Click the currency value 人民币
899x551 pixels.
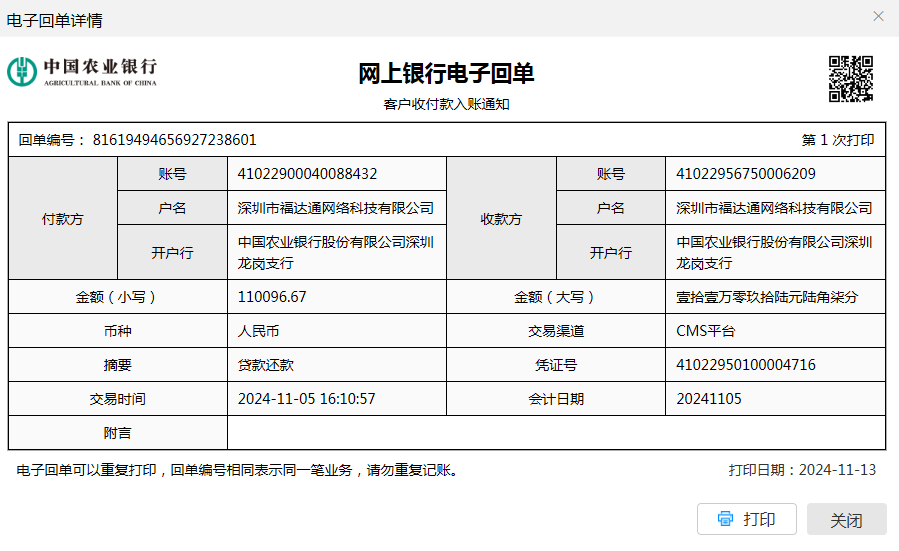coord(258,331)
